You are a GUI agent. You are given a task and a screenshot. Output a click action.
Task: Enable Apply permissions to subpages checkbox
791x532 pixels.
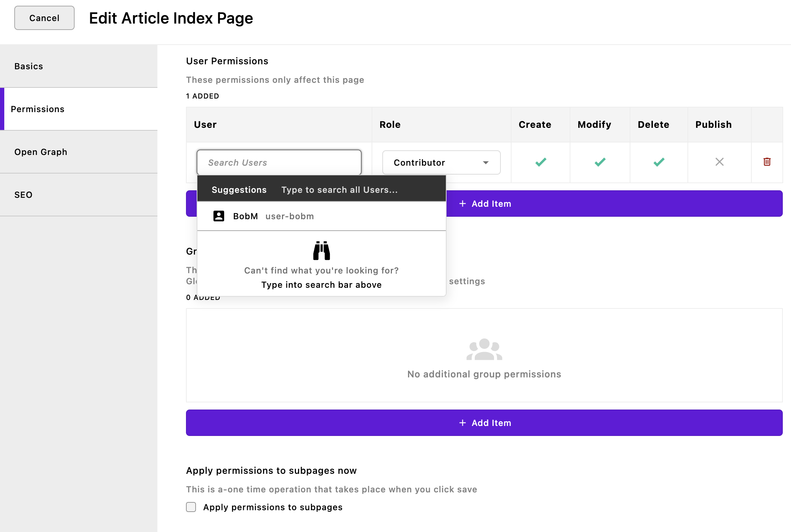click(x=191, y=507)
